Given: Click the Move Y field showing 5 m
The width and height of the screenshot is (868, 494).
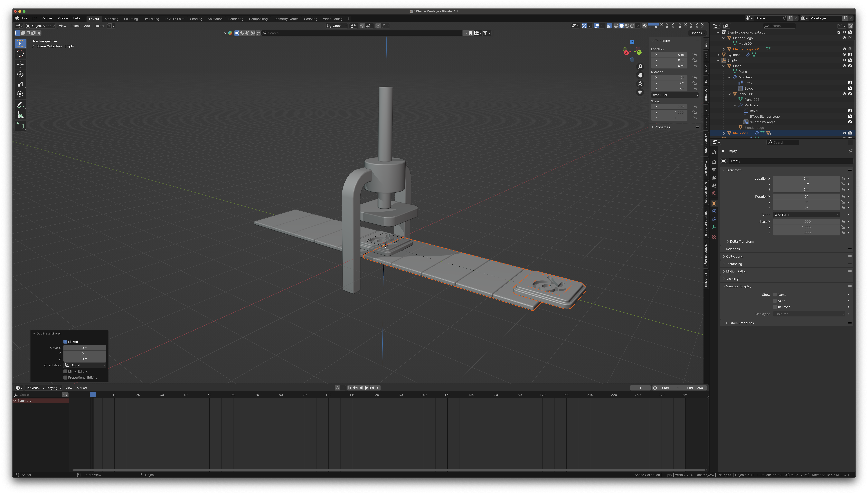Looking at the screenshot, I should pos(85,354).
